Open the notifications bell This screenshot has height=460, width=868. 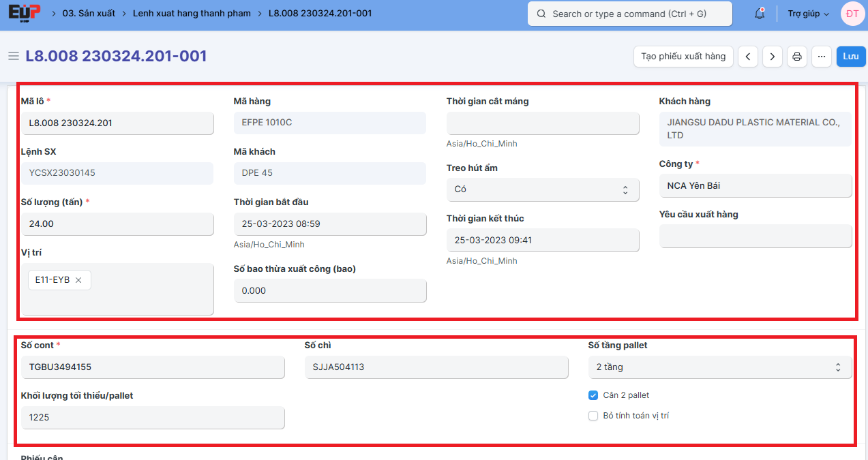(759, 14)
